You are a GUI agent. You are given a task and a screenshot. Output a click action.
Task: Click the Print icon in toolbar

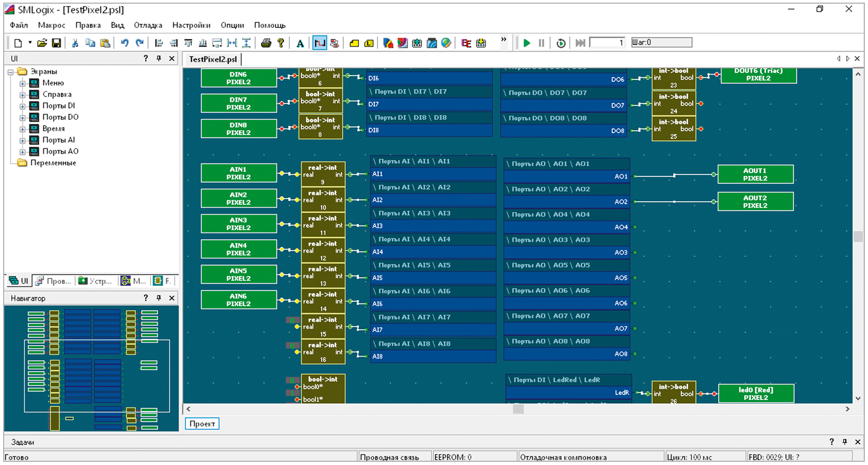pos(266,43)
